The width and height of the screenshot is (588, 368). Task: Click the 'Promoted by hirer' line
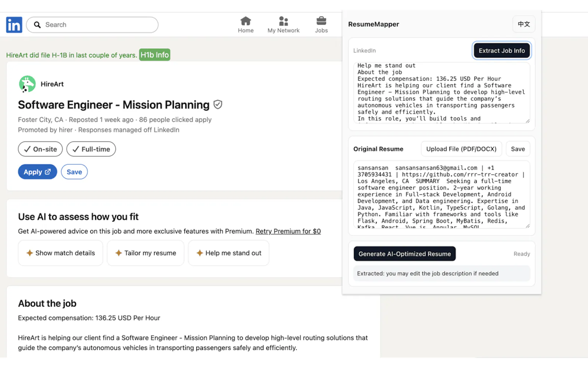click(x=98, y=130)
